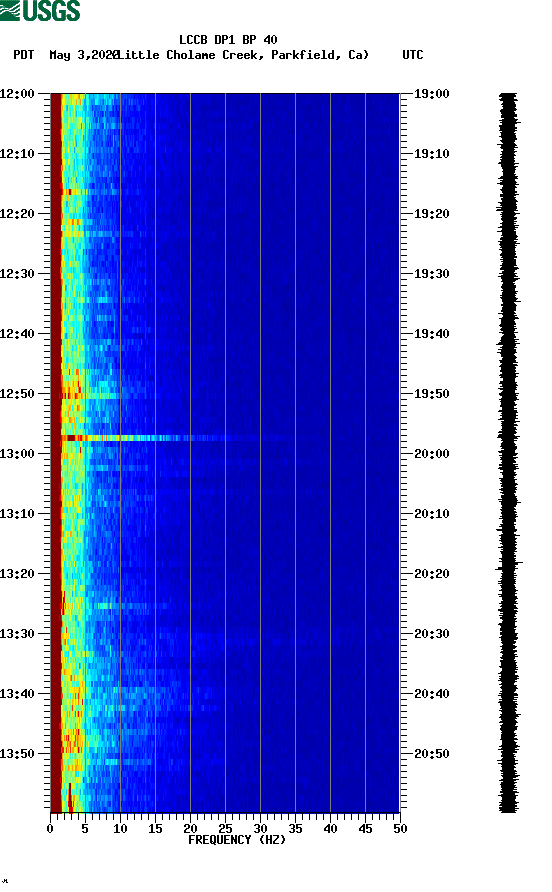Click the 12:30 PDT time label
Image resolution: width=552 pixels, height=892 pixels.
point(18,274)
